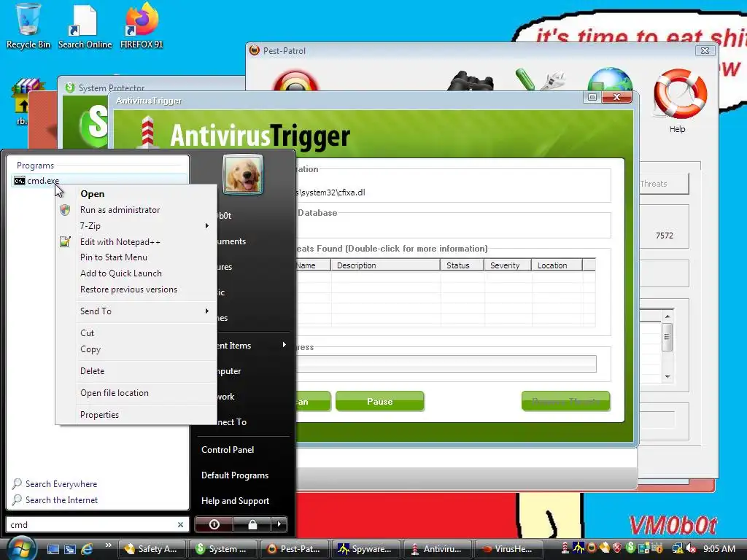Expand the Recent Items arrow in Start menu
The height and width of the screenshot is (560, 747).
(x=284, y=344)
